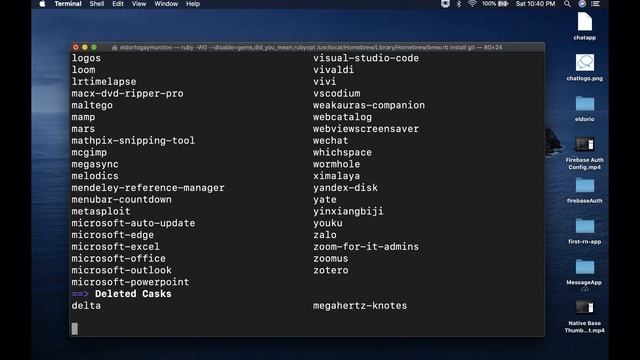
Task: Open the Shell menu
Action: [97, 4]
